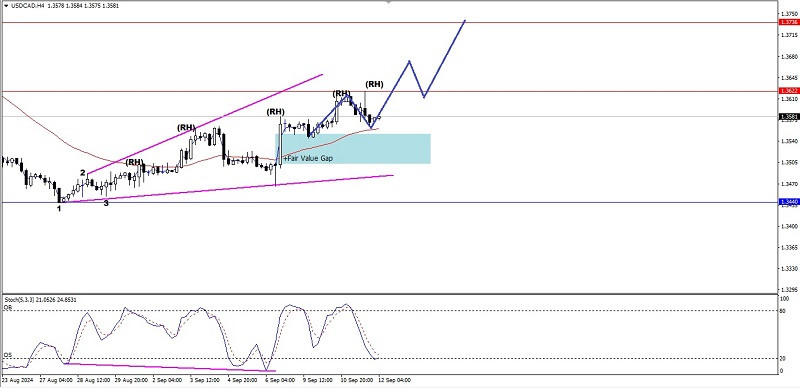
Task: Click the 80 value on stochastic scale
Action: 784,310
